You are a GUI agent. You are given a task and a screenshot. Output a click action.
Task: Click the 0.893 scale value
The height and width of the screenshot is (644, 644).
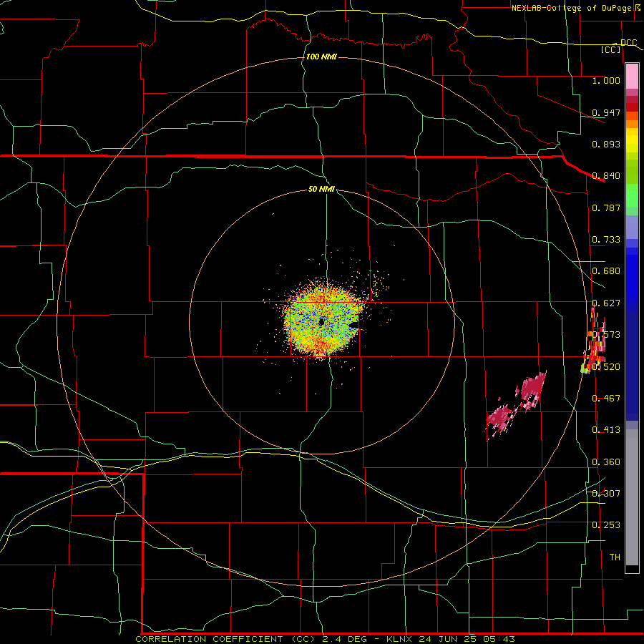606,144
